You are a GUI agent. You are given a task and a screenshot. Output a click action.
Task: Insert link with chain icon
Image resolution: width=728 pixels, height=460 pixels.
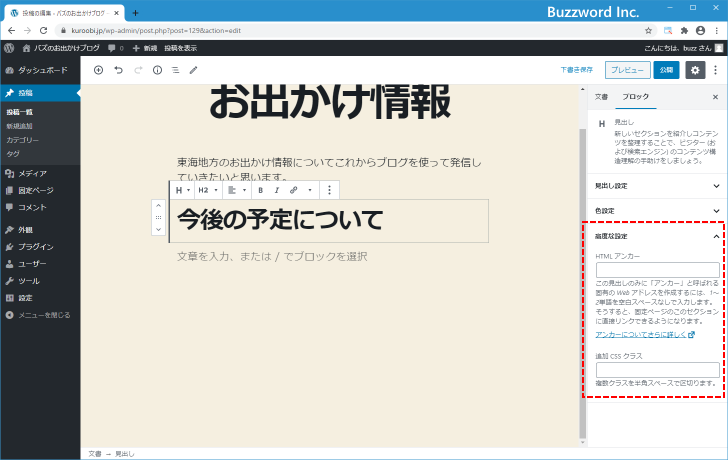point(293,190)
